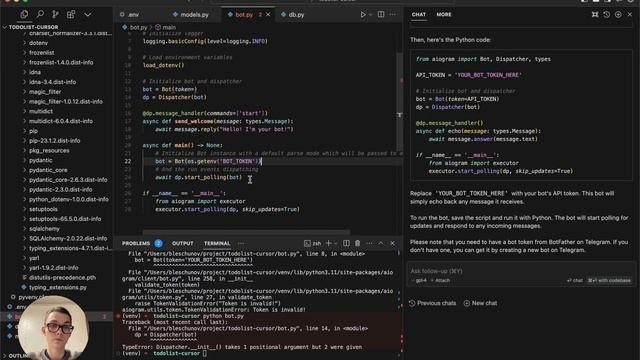Open the TERMINAL panel tab
The width and height of the screenshot is (640, 360).
[x=217, y=243]
